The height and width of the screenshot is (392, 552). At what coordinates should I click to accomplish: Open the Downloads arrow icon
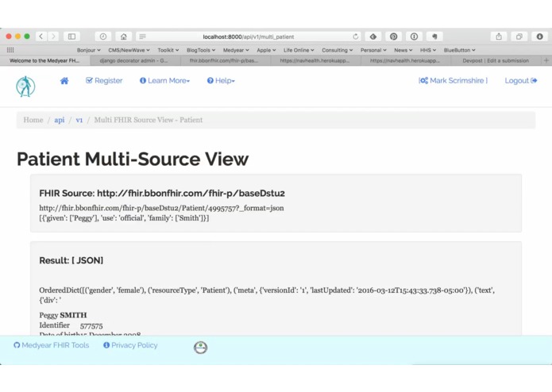(x=539, y=37)
